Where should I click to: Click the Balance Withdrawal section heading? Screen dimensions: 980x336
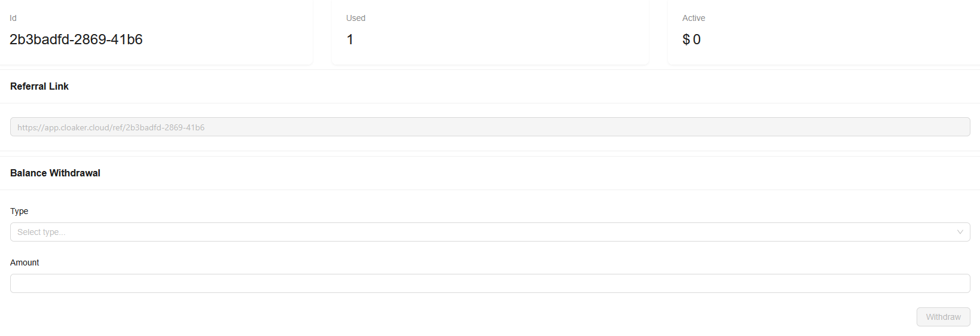point(55,173)
